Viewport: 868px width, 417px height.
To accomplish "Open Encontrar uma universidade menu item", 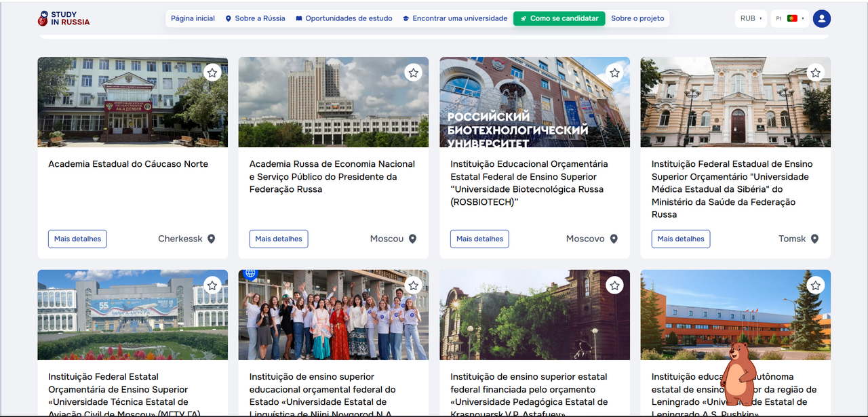I will coord(455,18).
